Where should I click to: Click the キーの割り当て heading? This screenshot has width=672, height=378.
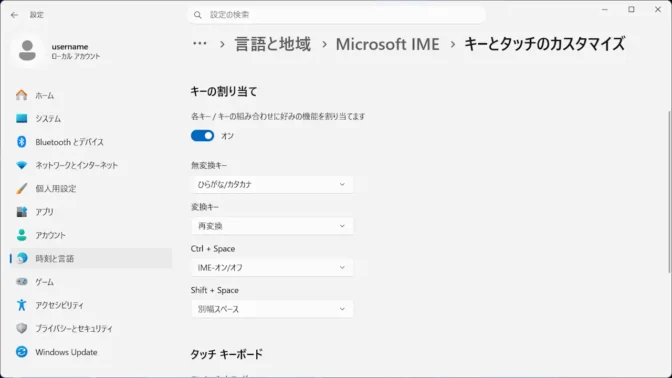(224, 91)
